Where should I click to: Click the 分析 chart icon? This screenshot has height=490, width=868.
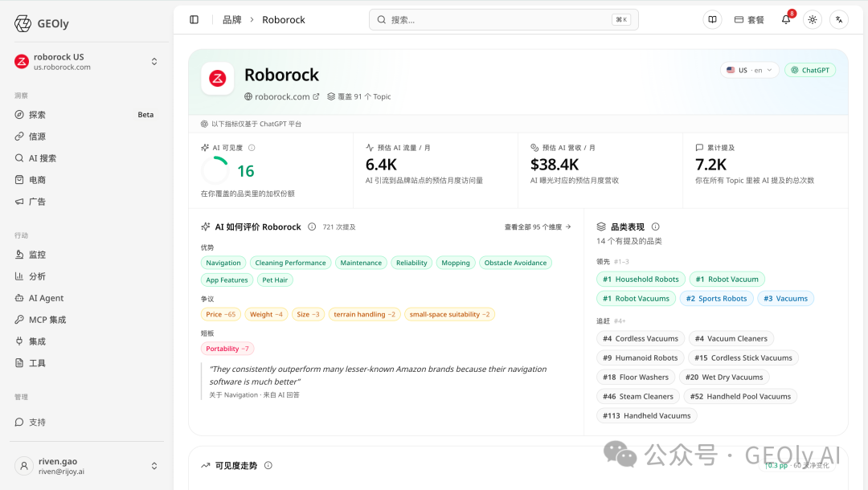19,276
